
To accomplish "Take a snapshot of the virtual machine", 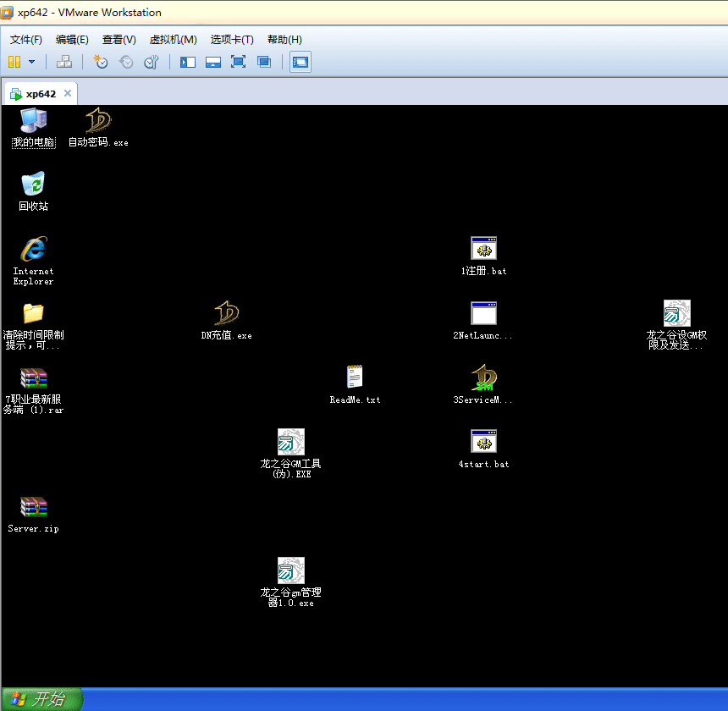I will (x=101, y=62).
